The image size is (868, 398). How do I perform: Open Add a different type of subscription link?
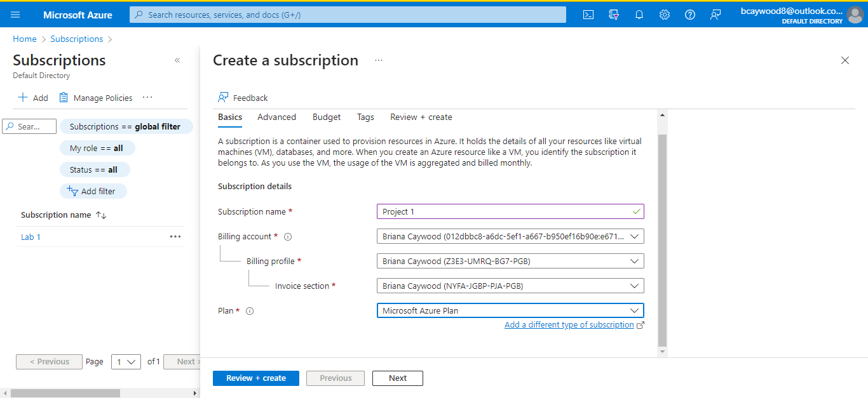point(570,324)
